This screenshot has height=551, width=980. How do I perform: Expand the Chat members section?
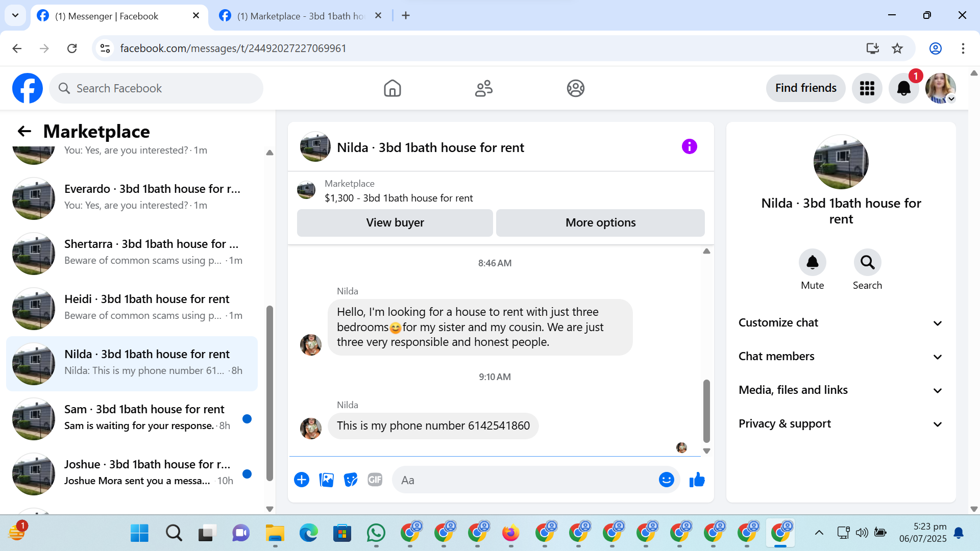(x=841, y=357)
